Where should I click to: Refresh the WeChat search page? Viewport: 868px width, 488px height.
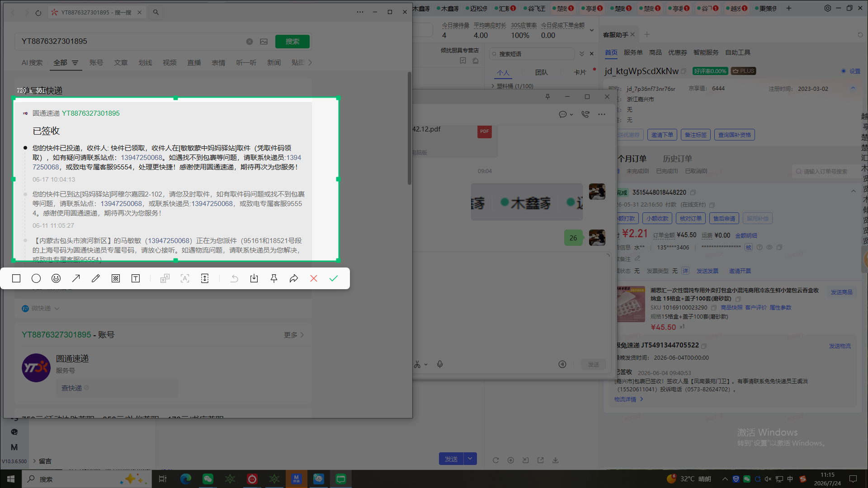38,13
